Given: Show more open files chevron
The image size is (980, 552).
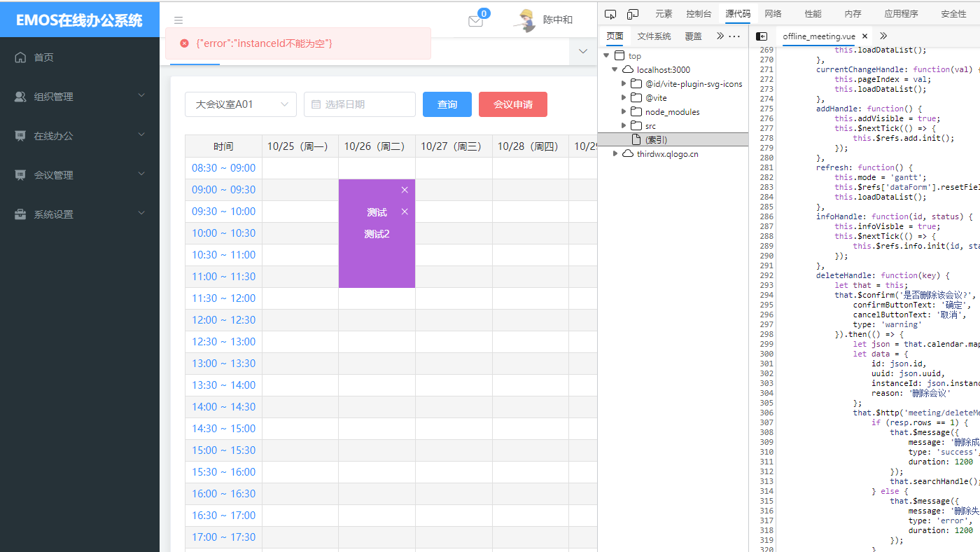Looking at the screenshot, I should tap(883, 36).
